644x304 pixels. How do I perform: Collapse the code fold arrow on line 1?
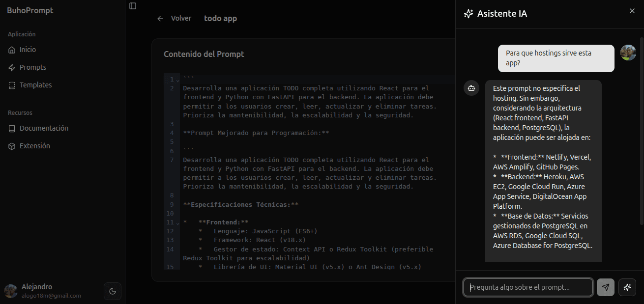point(178,80)
